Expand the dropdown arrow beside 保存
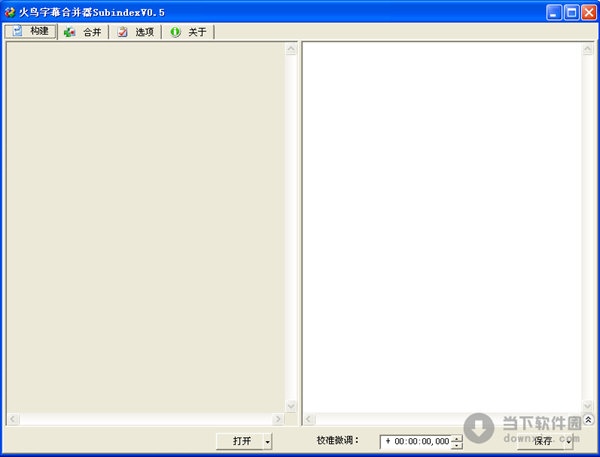The width and height of the screenshot is (600, 457). 570,441
